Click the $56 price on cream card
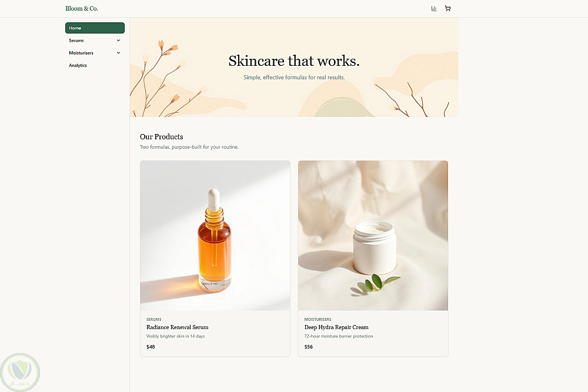588x392 pixels. (309, 347)
